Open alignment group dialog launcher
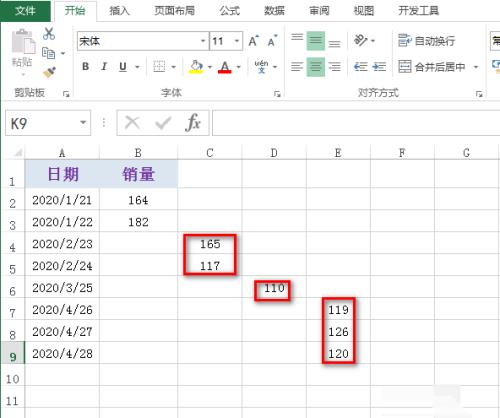 479,94
